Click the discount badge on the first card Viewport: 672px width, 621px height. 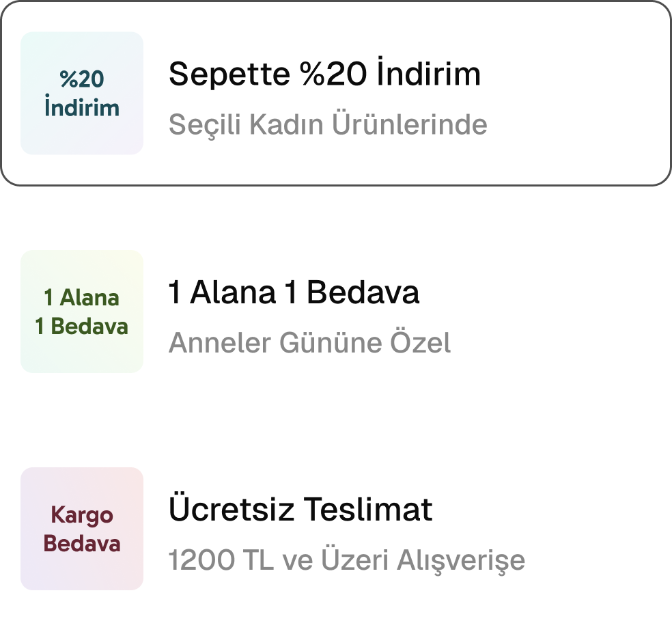81,92
